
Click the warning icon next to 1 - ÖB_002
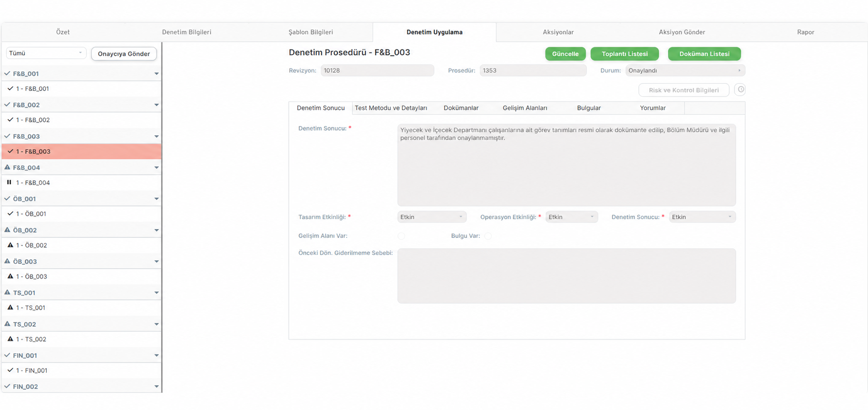pyautogui.click(x=10, y=245)
